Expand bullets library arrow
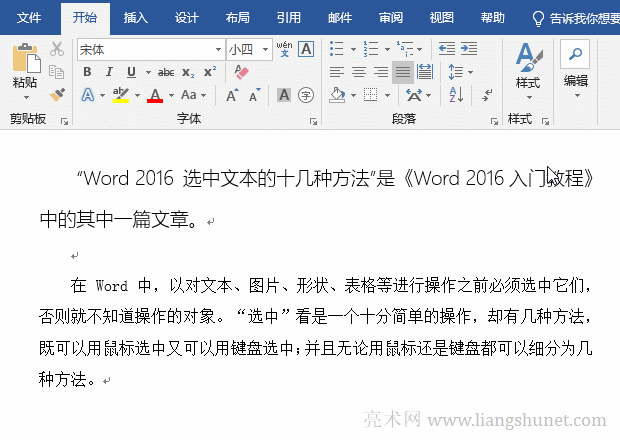This screenshot has height=440, width=620. click(x=353, y=49)
